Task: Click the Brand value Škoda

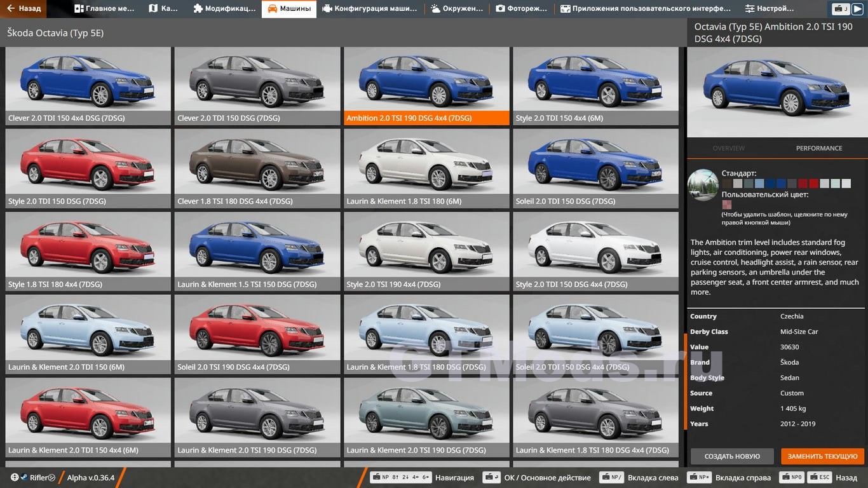Action: (790, 362)
